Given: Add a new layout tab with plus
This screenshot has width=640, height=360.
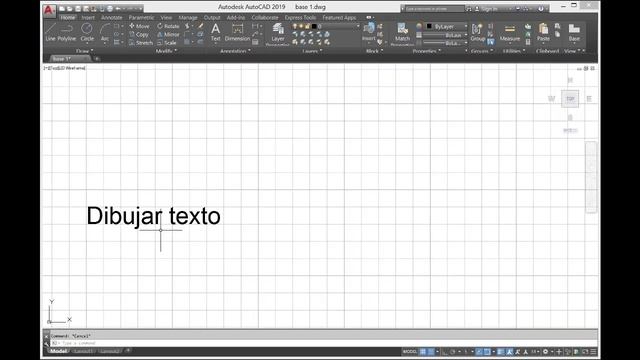Looking at the screenshot, I should tap(128, 351).
